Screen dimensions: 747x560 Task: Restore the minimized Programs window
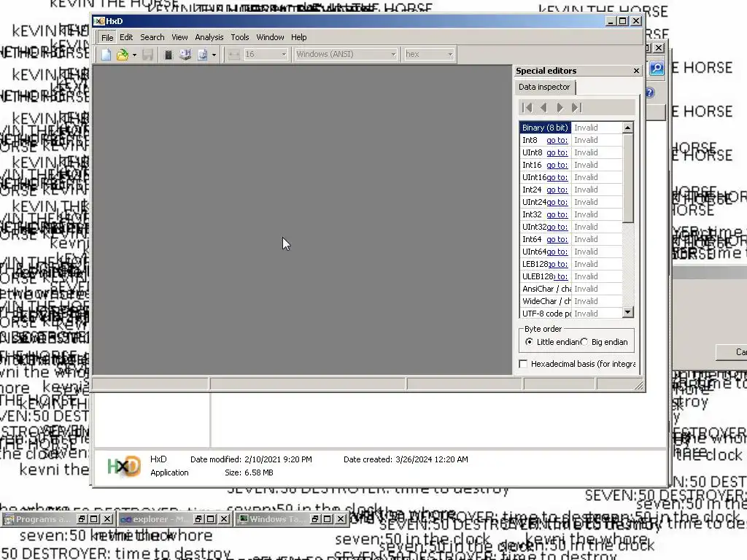point(82,518)
